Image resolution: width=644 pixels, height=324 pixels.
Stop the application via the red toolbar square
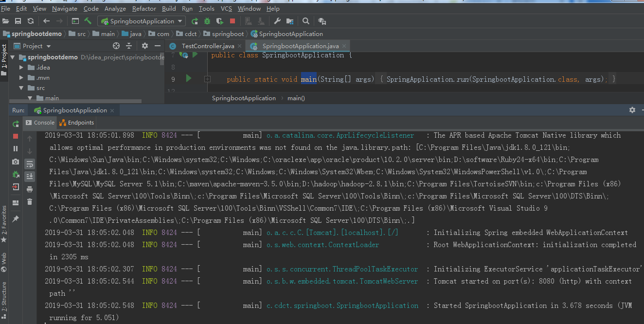click(233, 21)
